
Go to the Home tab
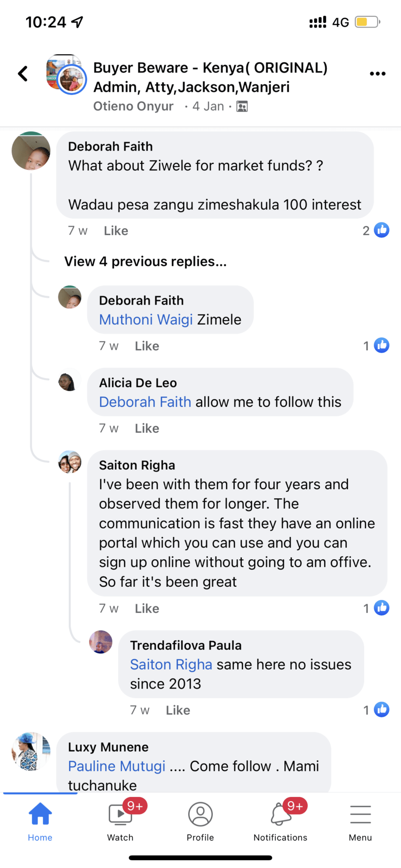coord(40,821)
